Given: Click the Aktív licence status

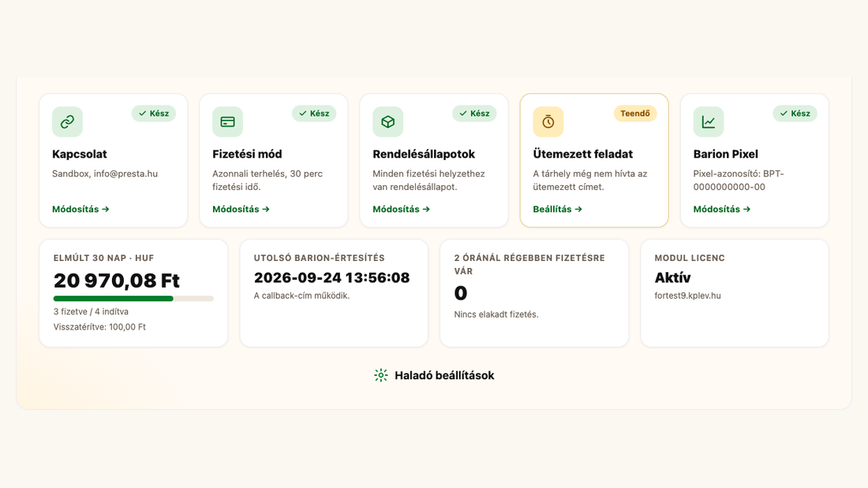Looking at the screenshot, I should click(x=672, y=278).
